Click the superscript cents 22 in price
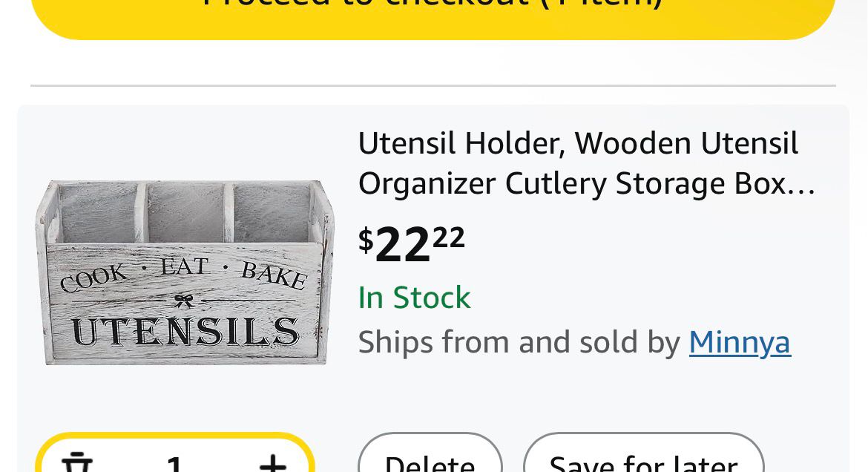This screenshot has width=868, height=472. tap(448, 237)
